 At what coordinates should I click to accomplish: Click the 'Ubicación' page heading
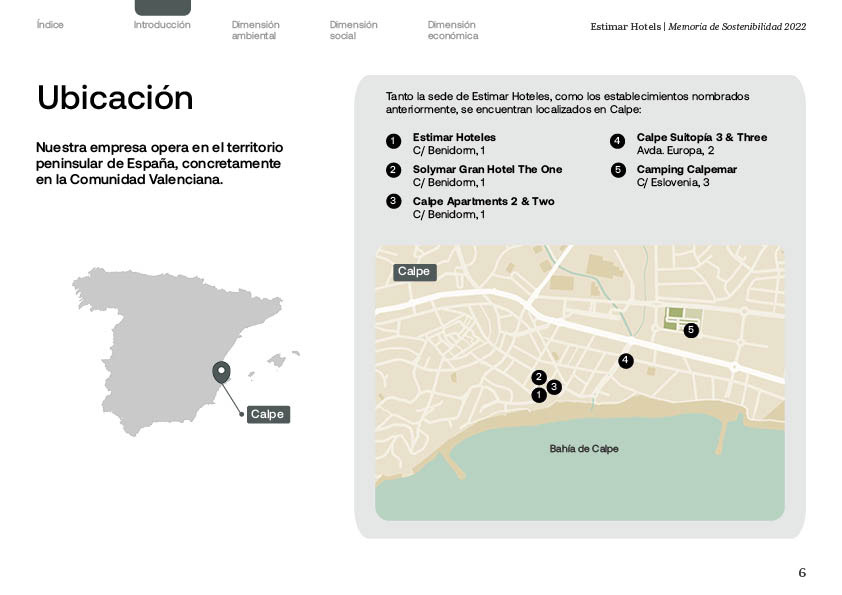[x=115, y=98]
